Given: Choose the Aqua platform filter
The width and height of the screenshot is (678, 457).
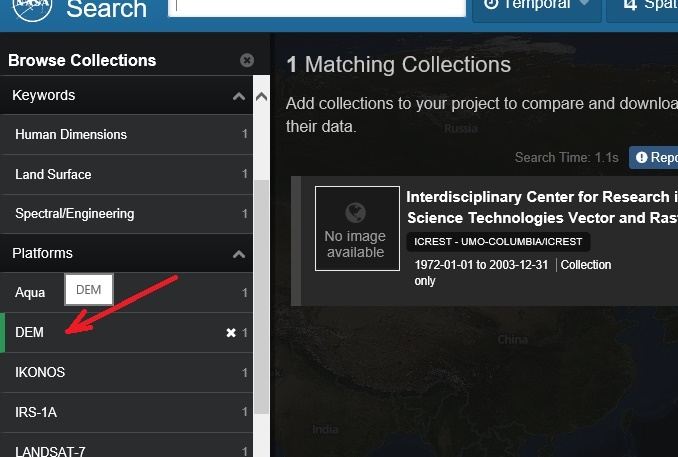Looking at the screenshot, I should pos(30,293).
